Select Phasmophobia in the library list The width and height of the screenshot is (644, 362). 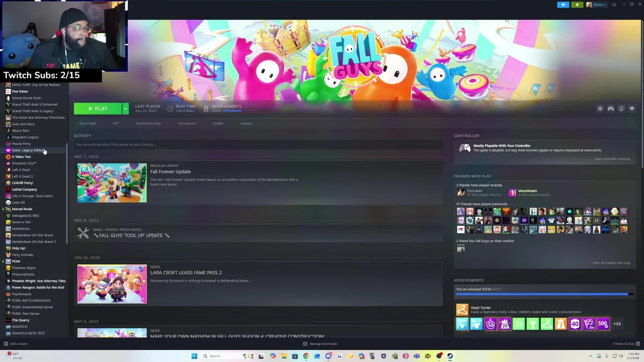coord(23,275)
